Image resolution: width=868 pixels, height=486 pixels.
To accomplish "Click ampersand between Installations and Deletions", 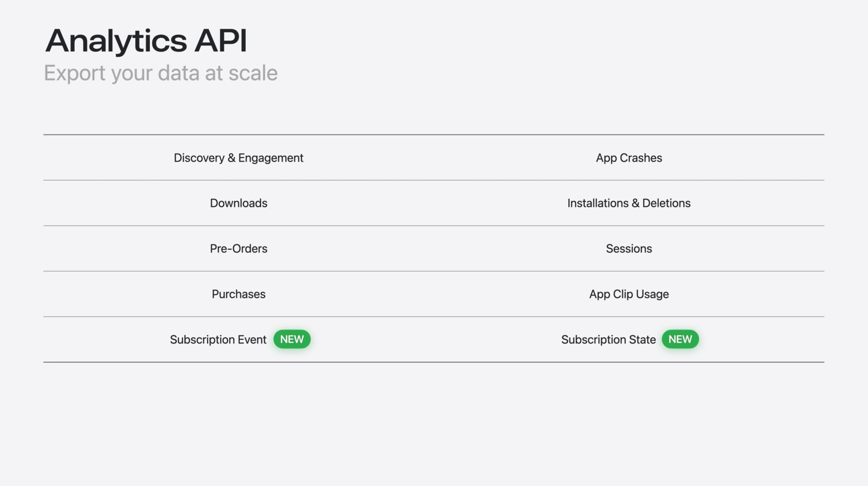I will [635, 203].
